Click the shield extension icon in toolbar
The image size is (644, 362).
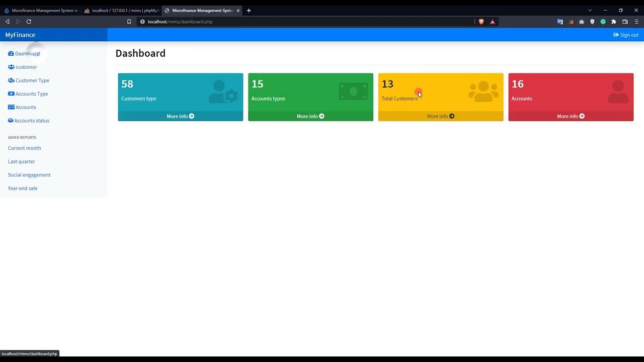click(592, 22)
